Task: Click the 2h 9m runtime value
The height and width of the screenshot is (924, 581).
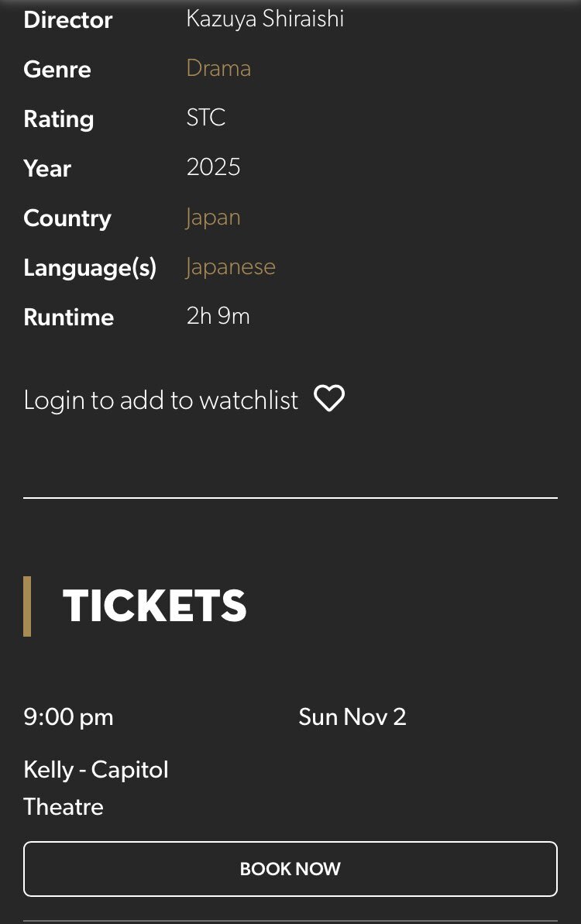Action: pyautogui.click(x=218, y=316)
